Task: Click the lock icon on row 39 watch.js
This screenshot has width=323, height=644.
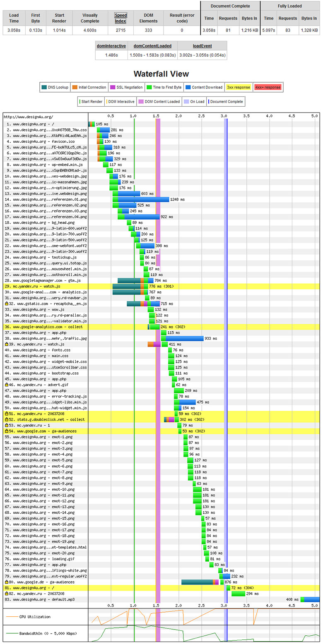Action: [x=7, y=344]
